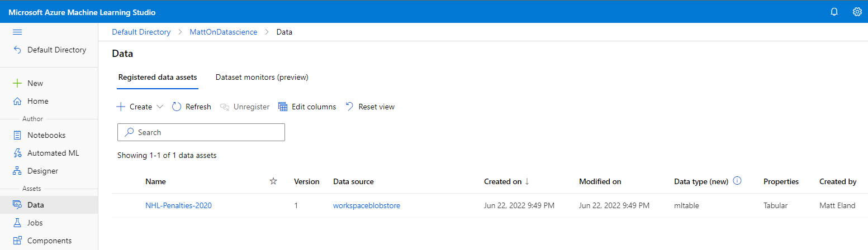The image size is (868, 250).
Task: Open the workspaceblobstore data source link
Action: pyautogui.click(x=367, y=205)
